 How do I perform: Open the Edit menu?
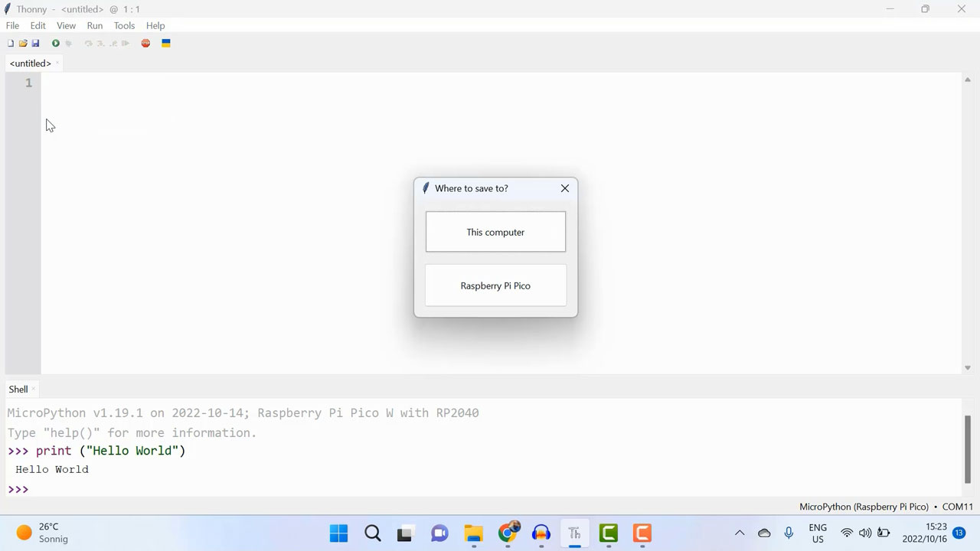38,25
